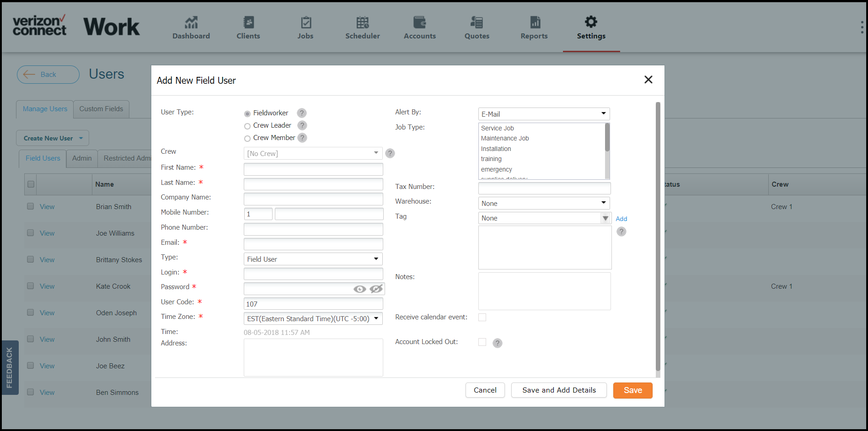Open the Scheduler calendar icon
Viewport: 868px width, 431px height.
[363, 22]
